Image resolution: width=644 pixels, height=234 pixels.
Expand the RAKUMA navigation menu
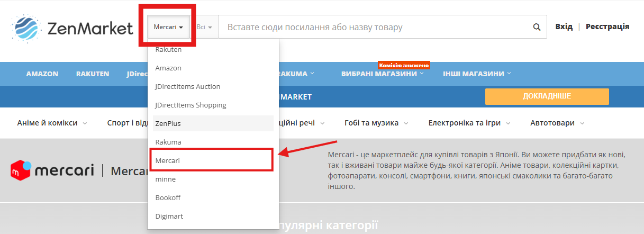coord(296,74)
